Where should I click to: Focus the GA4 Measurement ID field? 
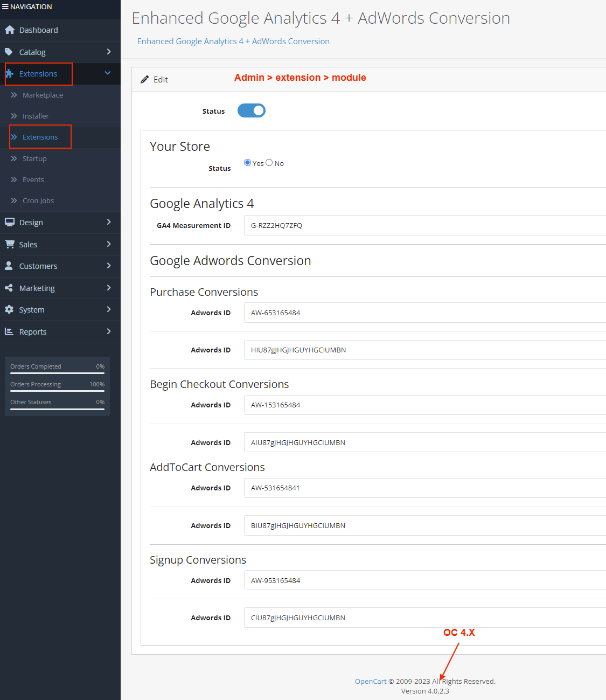(x=425, y=225)
